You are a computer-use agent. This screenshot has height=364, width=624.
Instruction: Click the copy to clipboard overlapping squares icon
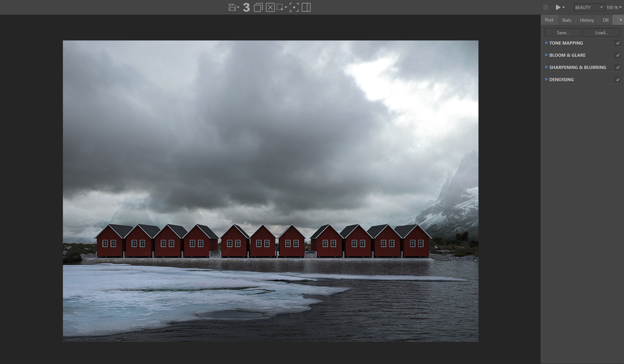click(x=258, y=7)
